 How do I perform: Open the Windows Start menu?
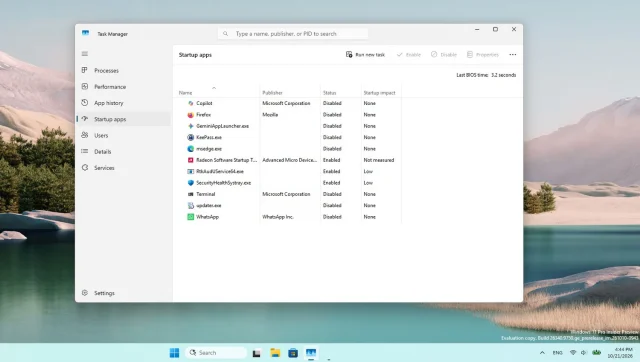[x=174, y=353]
